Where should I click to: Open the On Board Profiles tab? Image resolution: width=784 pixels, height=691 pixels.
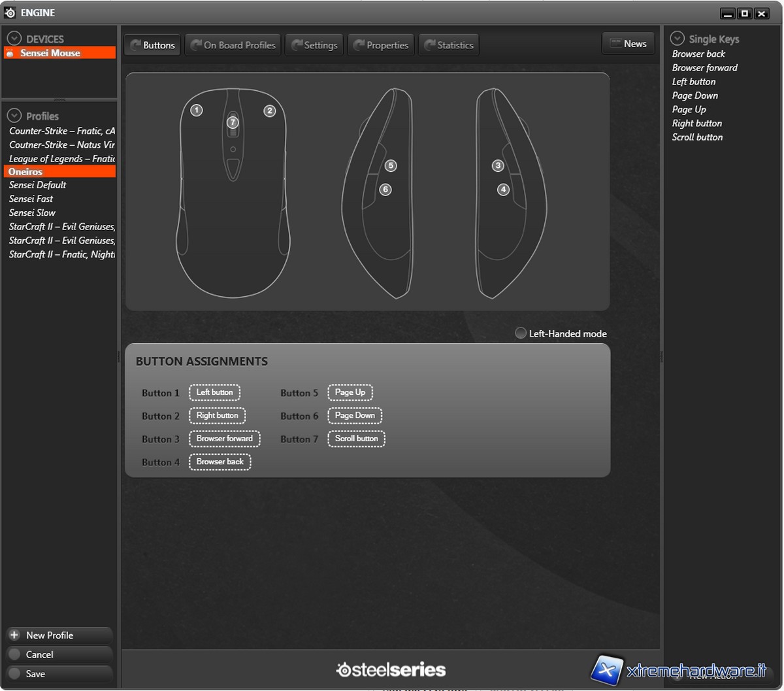[x=233, y=45]
